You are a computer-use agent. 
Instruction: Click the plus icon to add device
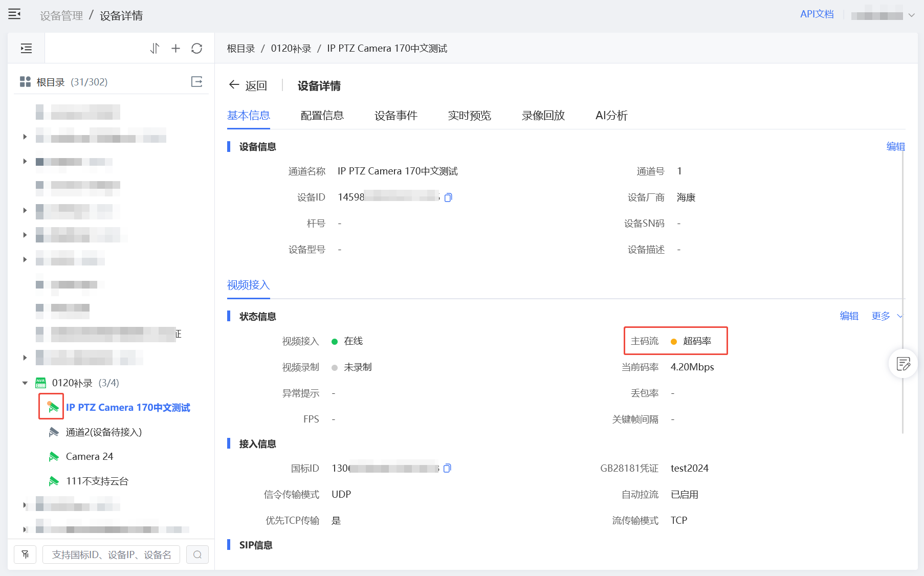pos(175,49)
